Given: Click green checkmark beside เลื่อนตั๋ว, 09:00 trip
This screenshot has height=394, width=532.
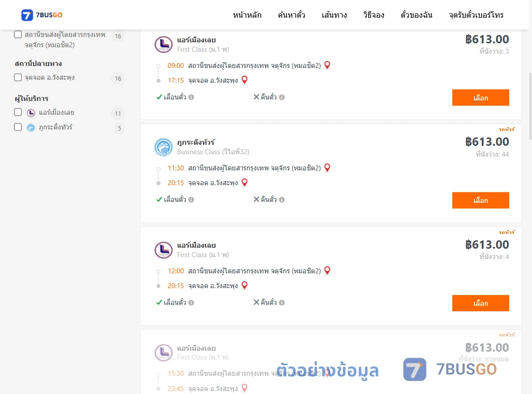Looking at the screenshot, I should pos(159,97).
